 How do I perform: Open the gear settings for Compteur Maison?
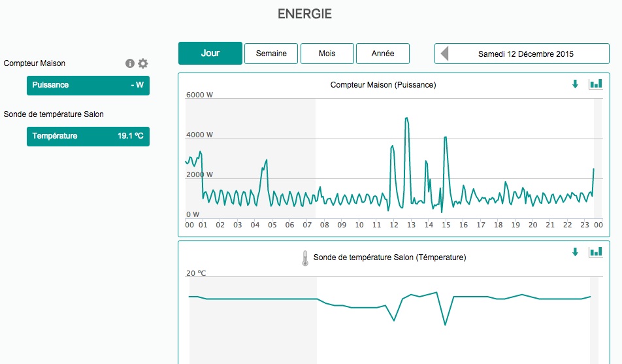coord(143,63)
